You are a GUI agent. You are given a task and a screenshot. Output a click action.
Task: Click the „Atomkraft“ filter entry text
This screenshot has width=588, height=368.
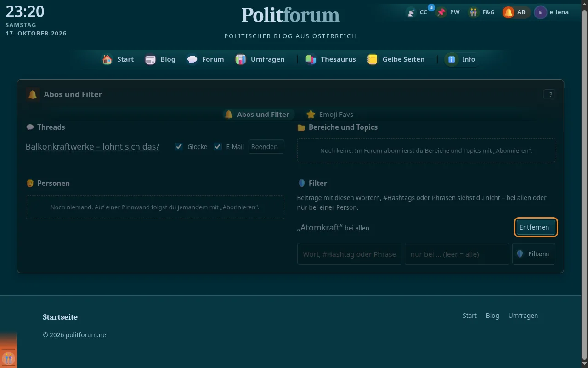point(320,228)
